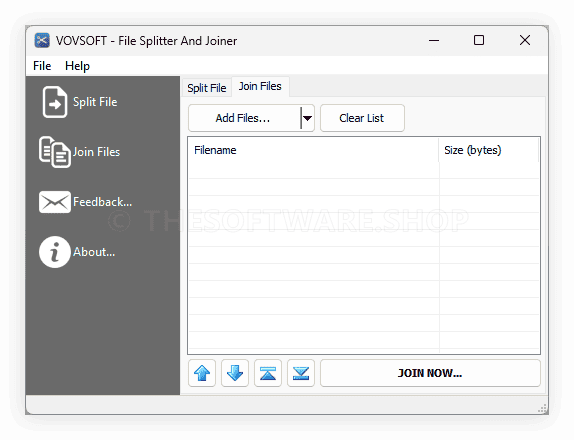This screenshot has height=440, width=574.
Task: Move selected file down one position
Action: click(235, 373)
